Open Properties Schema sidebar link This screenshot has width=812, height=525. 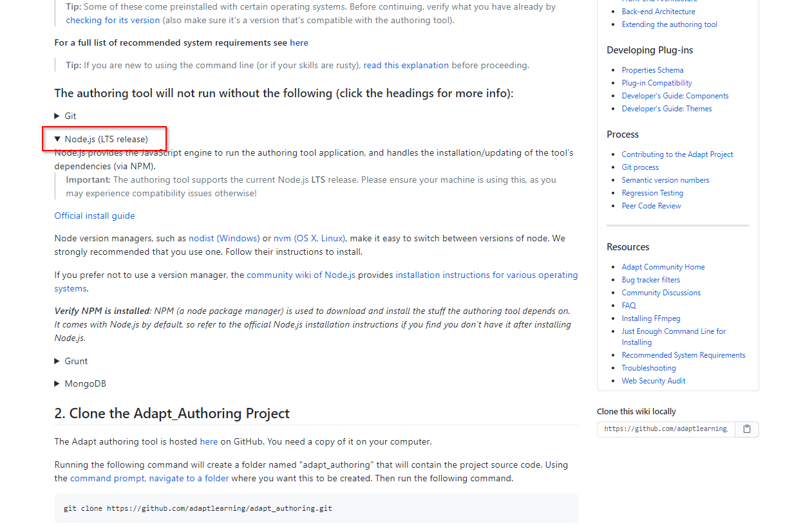click(x=652, y=70)
